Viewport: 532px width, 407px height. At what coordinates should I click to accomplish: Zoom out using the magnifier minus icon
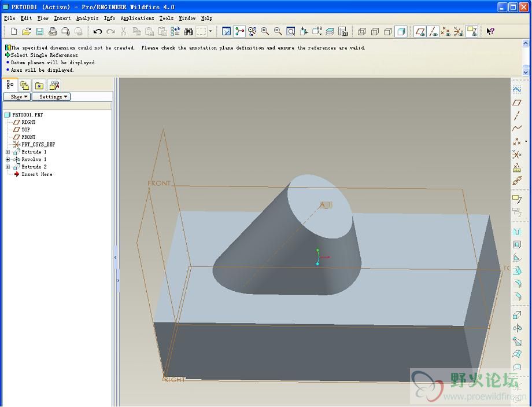(x=278, y=32)
